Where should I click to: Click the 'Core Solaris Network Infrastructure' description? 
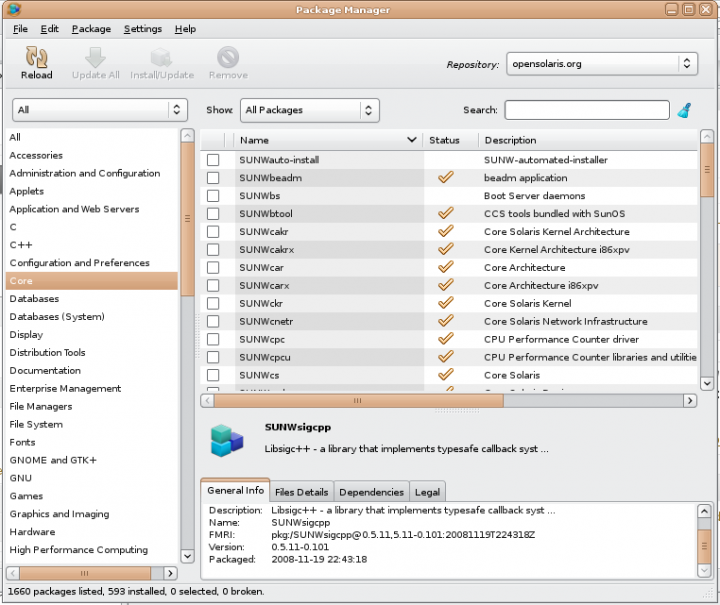566,321
